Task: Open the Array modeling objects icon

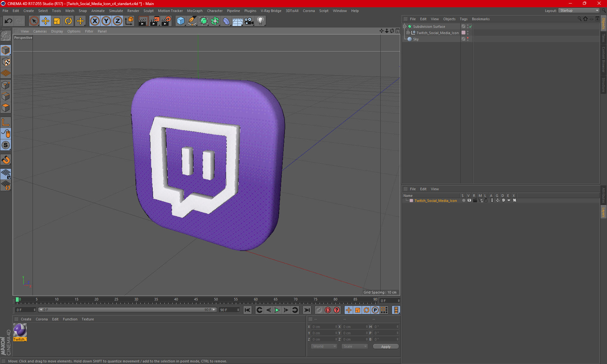Action: pos(215,21)
